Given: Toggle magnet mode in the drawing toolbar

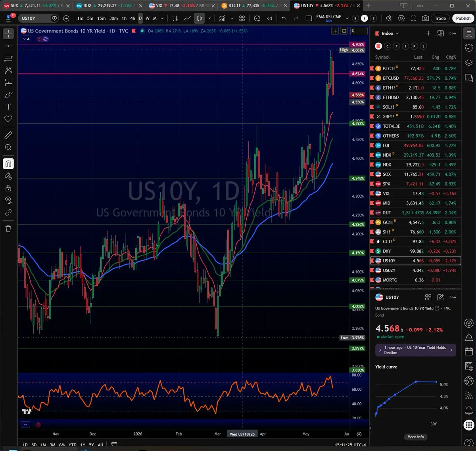Looking at the screenshot, I should click(x=8, y=163).
